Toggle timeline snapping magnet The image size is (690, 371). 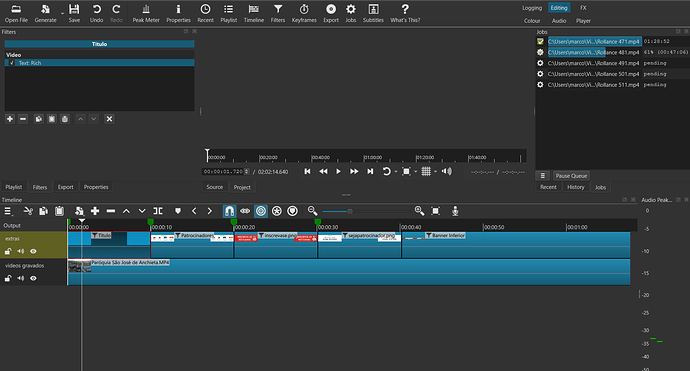229,211
